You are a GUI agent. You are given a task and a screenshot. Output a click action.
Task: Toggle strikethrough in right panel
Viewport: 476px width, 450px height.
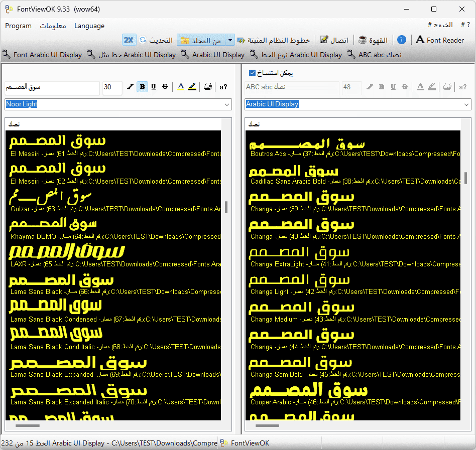tap(405, 87)
